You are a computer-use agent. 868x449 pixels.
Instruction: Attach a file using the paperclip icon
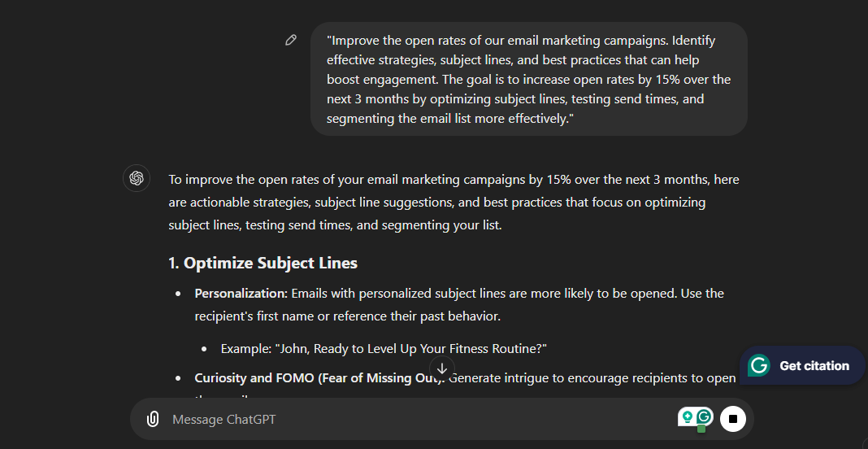(153, 419)
